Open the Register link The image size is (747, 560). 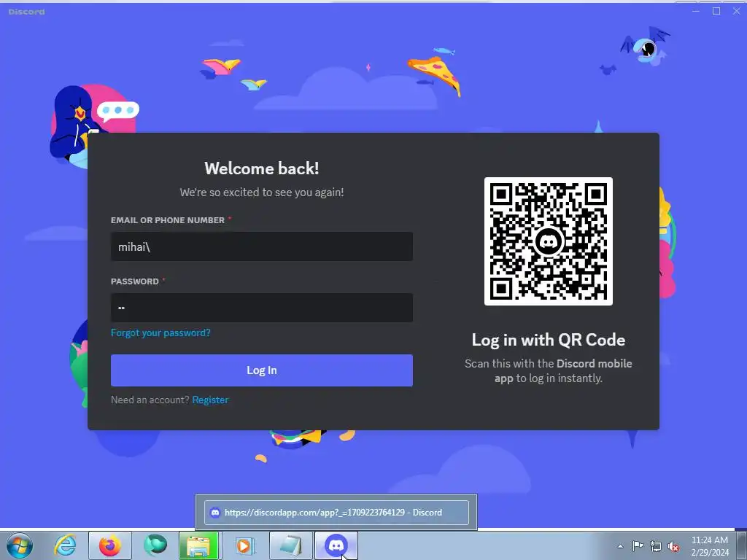tap(210, 400)
